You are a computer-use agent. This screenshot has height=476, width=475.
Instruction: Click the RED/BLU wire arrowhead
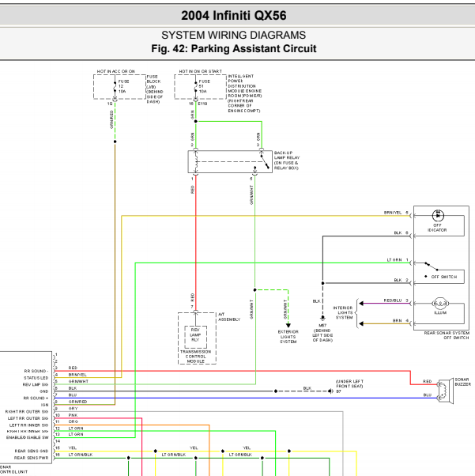pos(361,304)
